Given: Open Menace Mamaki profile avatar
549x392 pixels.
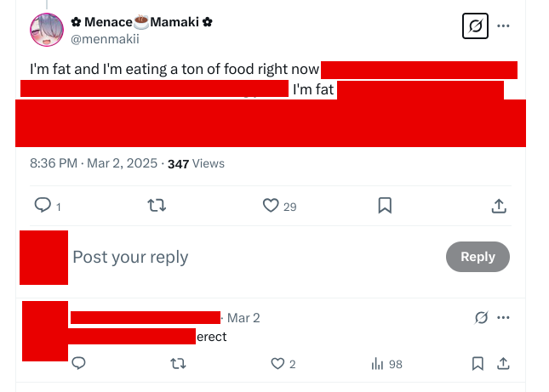Looking at the screenshot, I should pos(46,30).
